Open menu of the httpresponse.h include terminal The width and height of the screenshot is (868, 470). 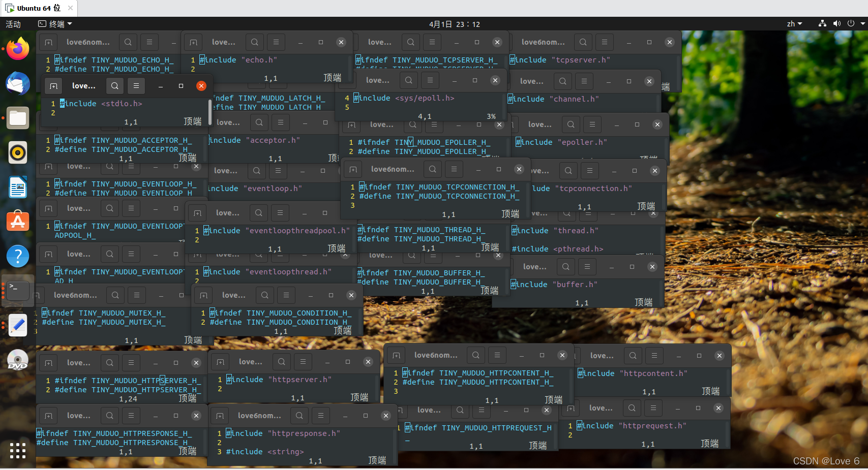pos(321,416)
